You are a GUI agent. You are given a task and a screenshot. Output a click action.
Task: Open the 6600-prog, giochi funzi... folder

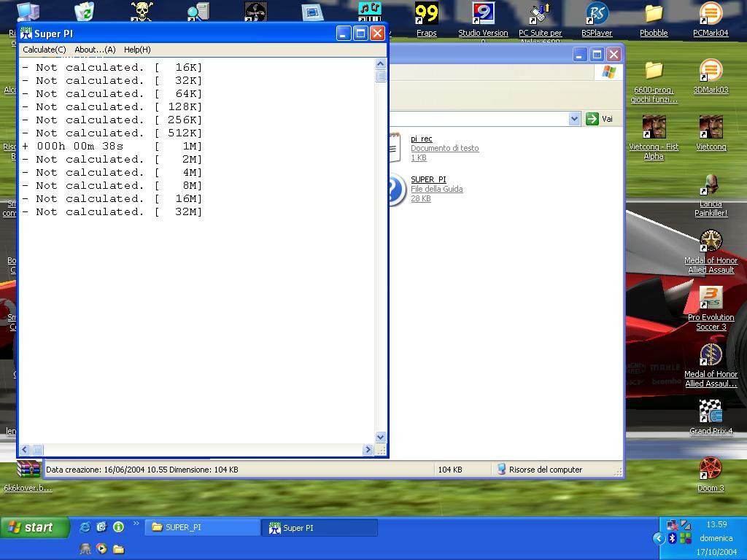(654, 81)
